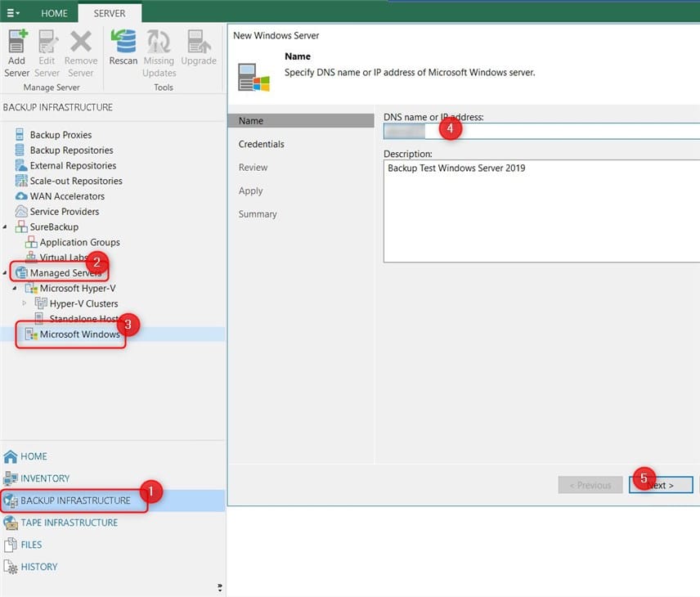Open the main application menu button
Image resolution: width=700 pixels, height=597 pixels.
(x=13, y=13)
